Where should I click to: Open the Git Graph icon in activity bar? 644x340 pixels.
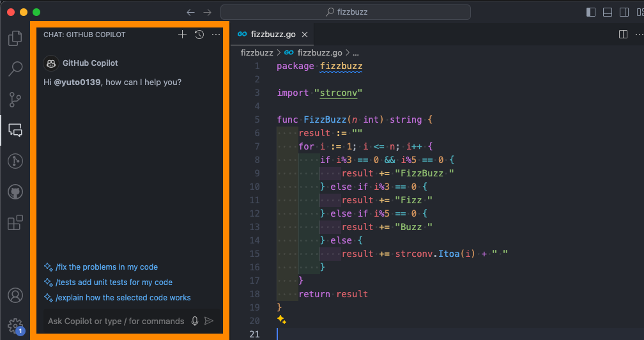tap(15, 161)
